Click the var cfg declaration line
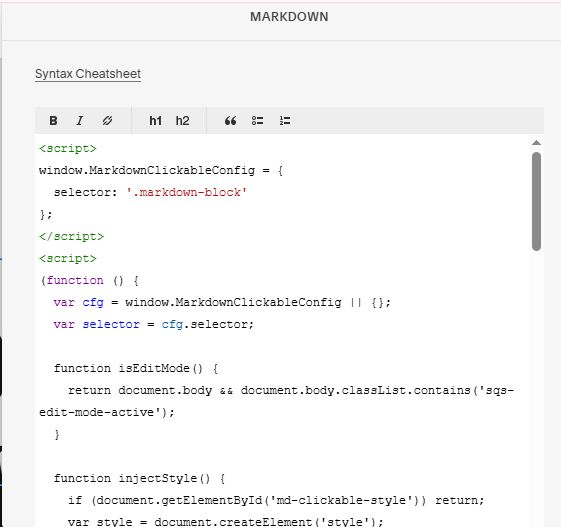 click(x=222, y=303)
